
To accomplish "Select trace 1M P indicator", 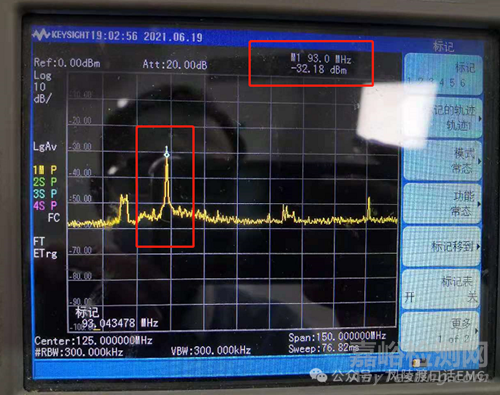I will (45, 170).
